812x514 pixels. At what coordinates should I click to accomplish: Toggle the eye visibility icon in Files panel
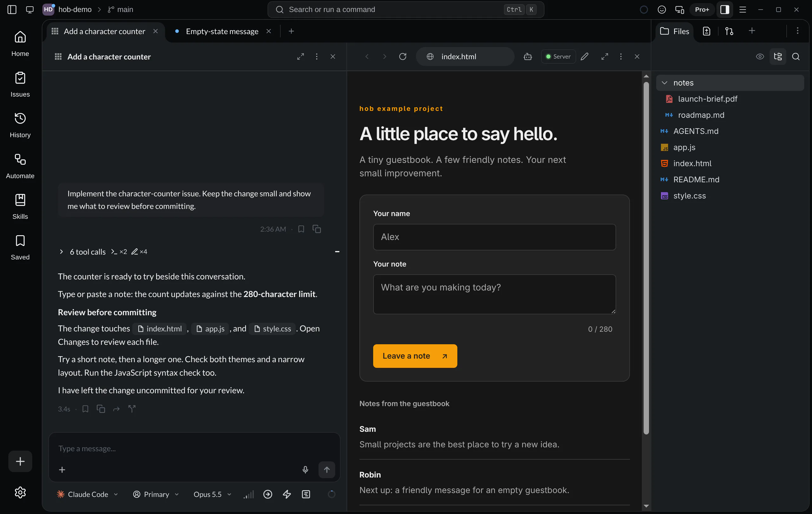[760, 57]
